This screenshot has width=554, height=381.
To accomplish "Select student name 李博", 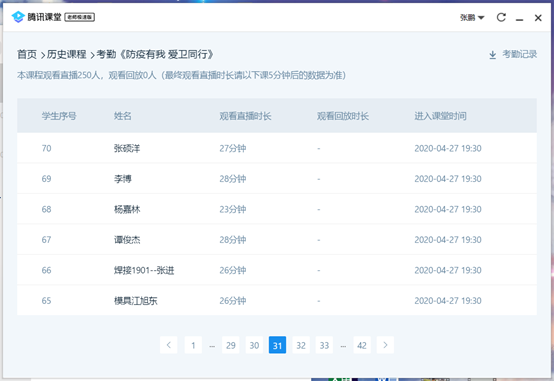I will [x=123, y=179].
